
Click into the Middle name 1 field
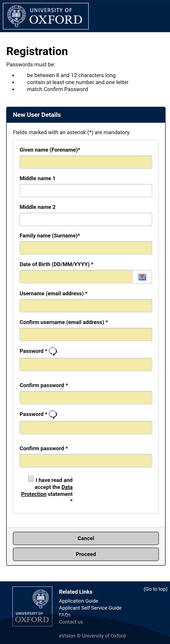pos(86,190)
